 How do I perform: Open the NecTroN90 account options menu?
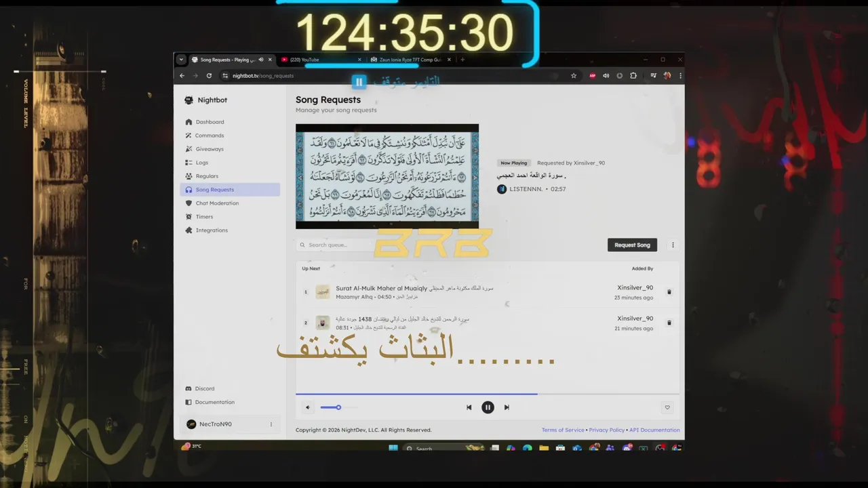271,424
